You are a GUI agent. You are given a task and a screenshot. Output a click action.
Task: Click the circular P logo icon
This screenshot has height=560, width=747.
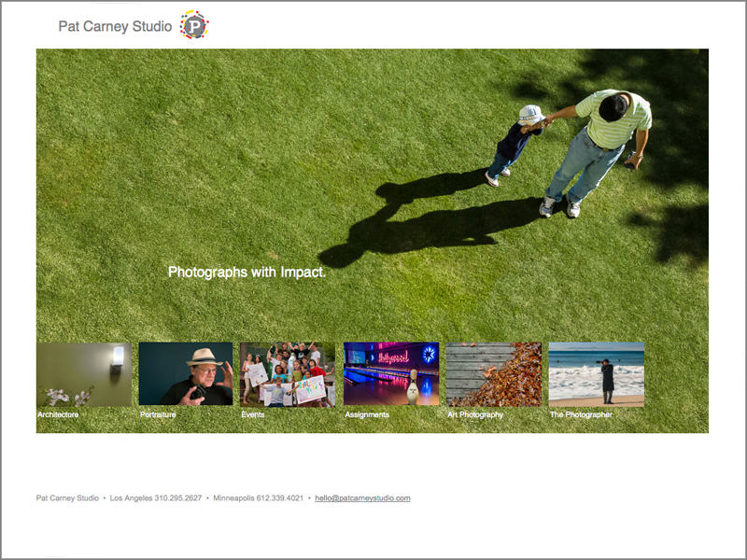click(194, 25)
